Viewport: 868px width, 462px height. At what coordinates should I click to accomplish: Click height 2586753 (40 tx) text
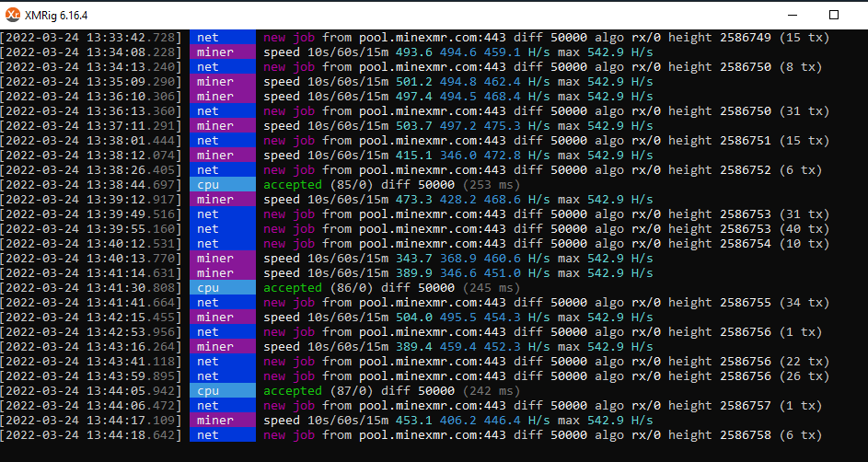(749, 229)
